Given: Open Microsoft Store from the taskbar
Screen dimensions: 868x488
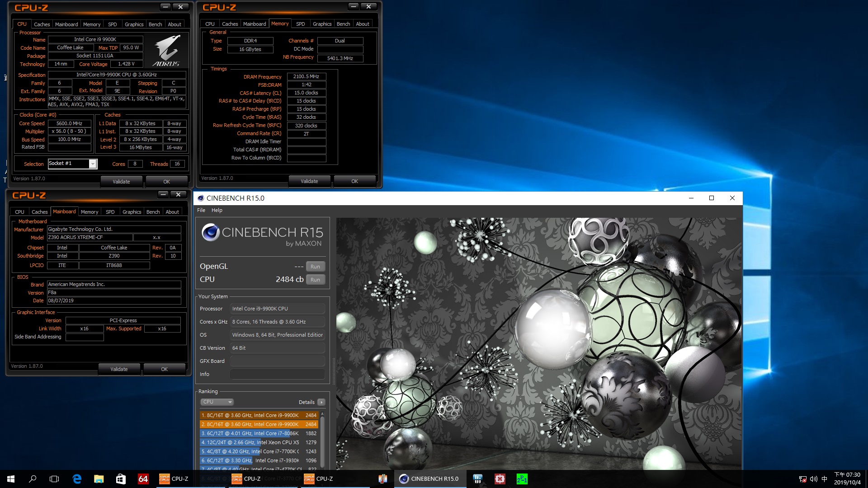Looking at the screenshot, I should 121,479.
